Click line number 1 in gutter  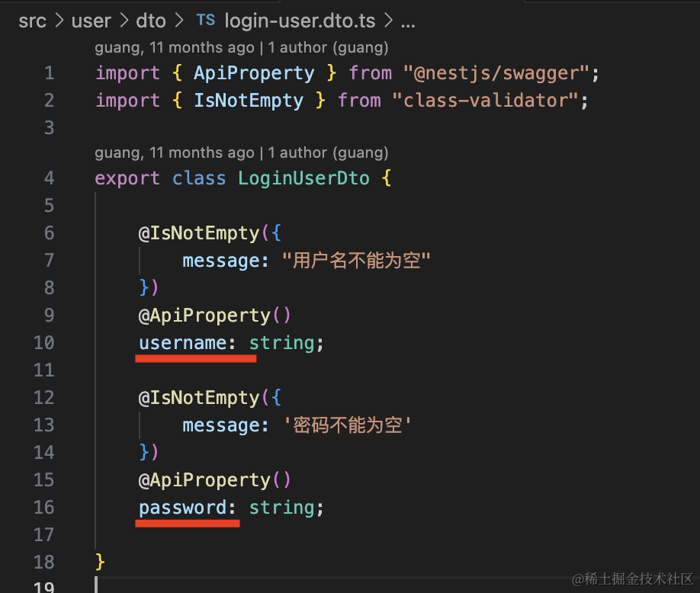point(49,73)
